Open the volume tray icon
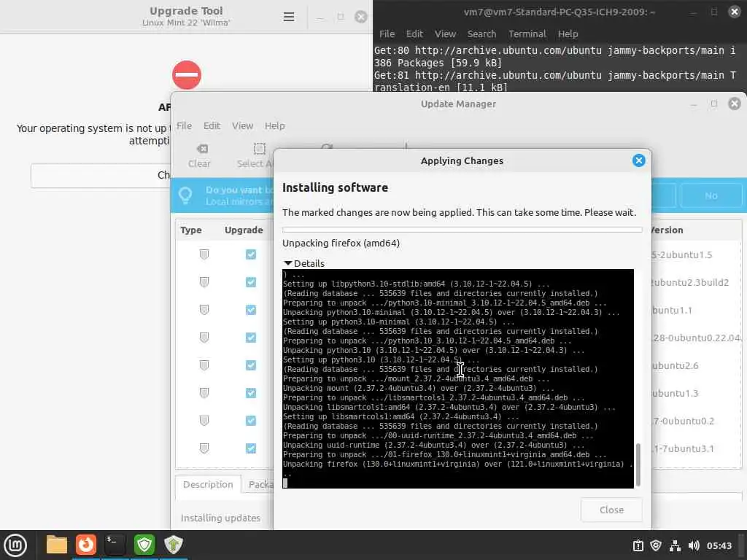 point(694,545)
